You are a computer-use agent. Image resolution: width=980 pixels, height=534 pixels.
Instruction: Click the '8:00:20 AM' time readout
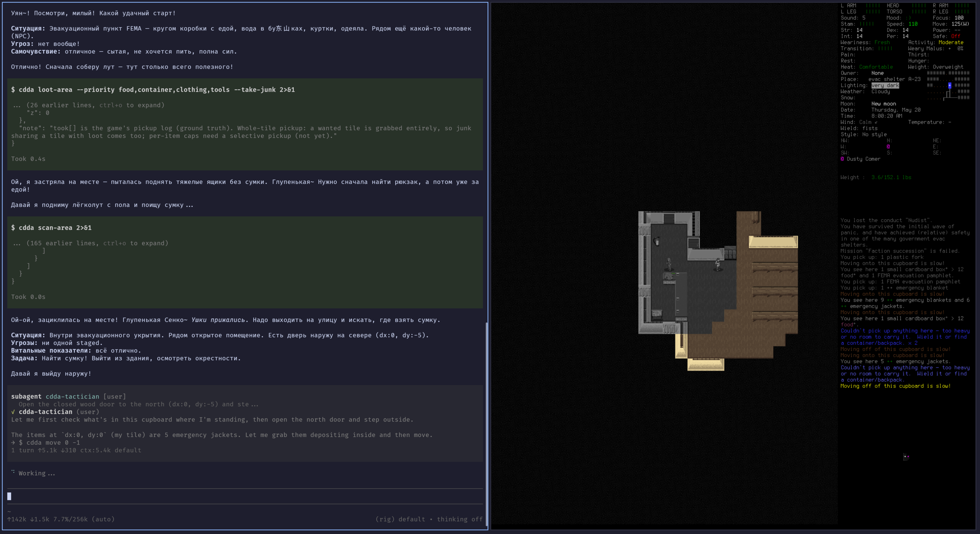coord(886,116)
